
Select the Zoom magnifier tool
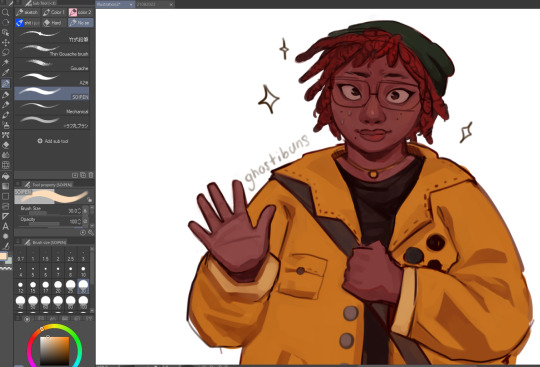6,13
